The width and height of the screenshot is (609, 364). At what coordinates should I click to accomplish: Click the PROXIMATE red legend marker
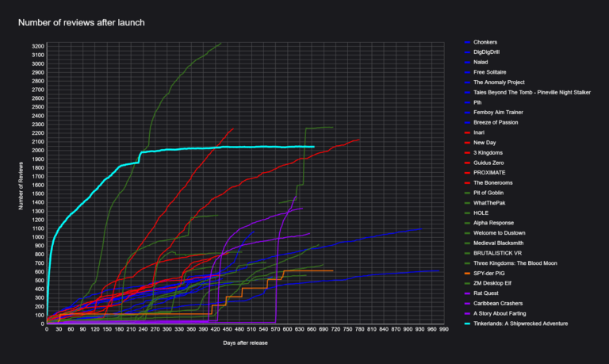point(465,173)
